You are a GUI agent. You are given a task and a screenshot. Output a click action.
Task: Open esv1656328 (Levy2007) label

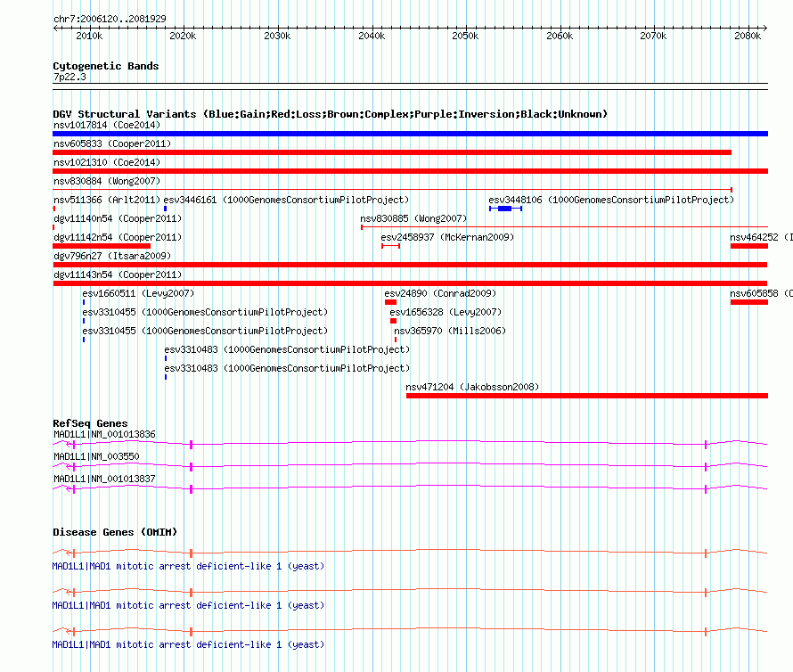[446, 312]
